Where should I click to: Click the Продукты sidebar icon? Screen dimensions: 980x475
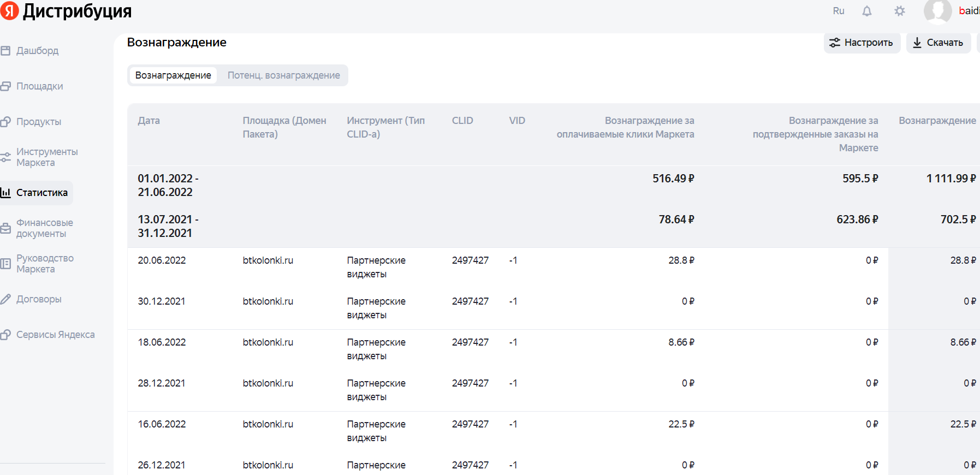click(5, 122)
